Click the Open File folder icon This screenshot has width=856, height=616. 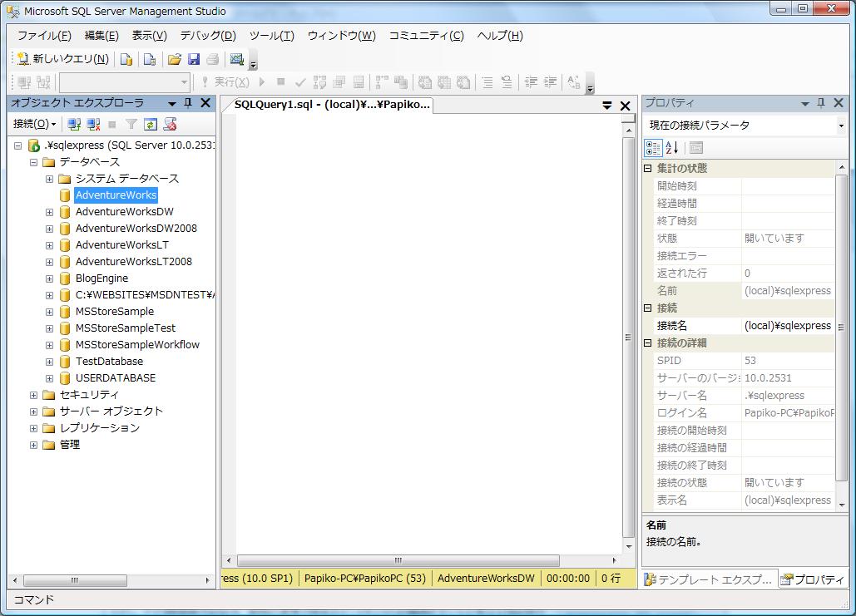[x=174, y=59]
